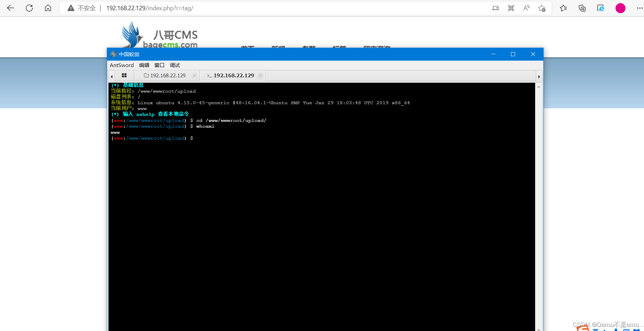The image size is (644, 331).
Task: Open the 编辑 menu
Action: pos(144,65)
